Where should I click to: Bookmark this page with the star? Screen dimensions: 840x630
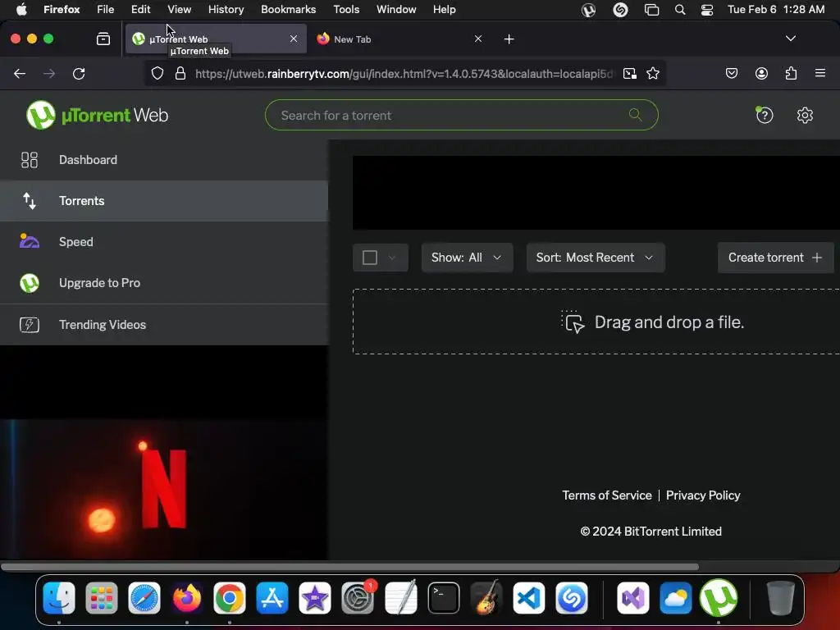click(652, 73)
